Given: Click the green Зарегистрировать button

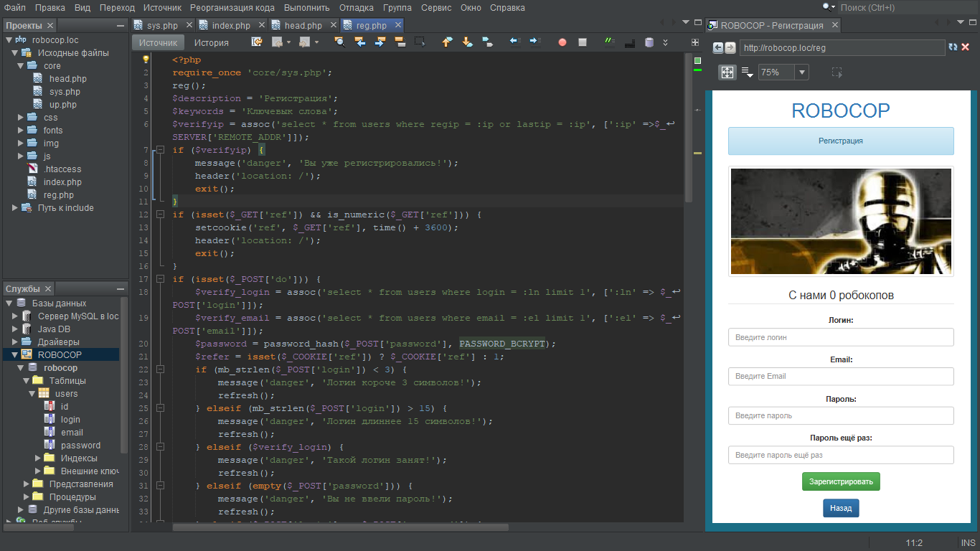Looking at the screenshot, I should (x=841, y=481).
